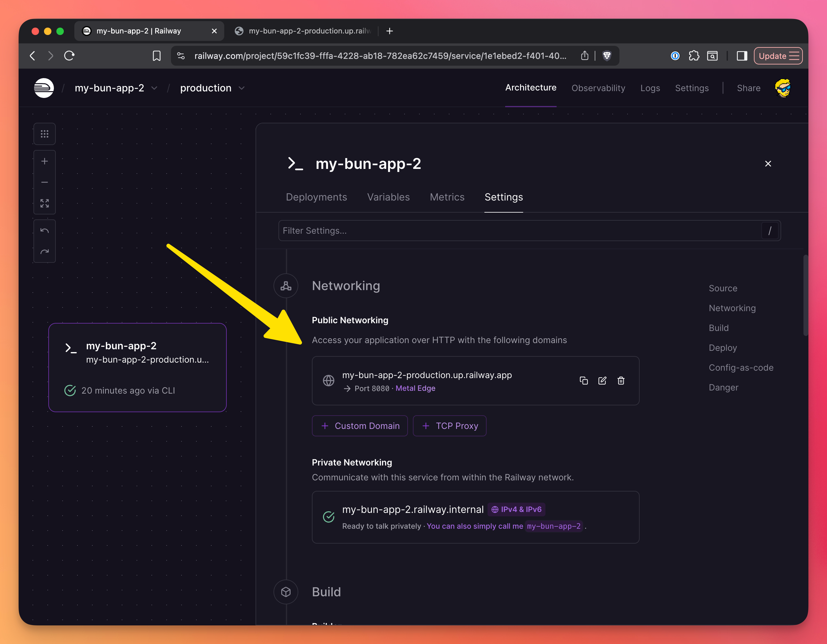Screen dimensions: 827x644
Task: Open the Update browser menu
Action: tap(778, 56)
